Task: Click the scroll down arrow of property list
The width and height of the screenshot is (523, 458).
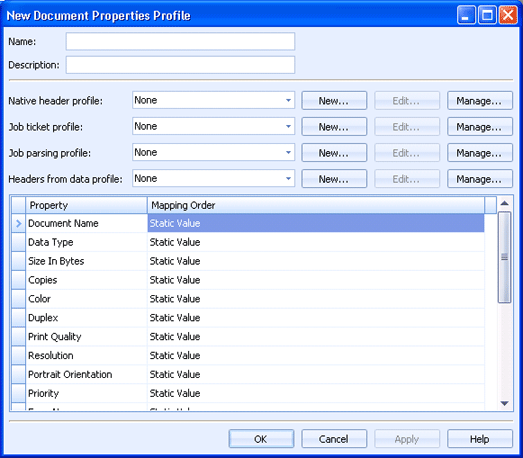Action: [504, 404]
